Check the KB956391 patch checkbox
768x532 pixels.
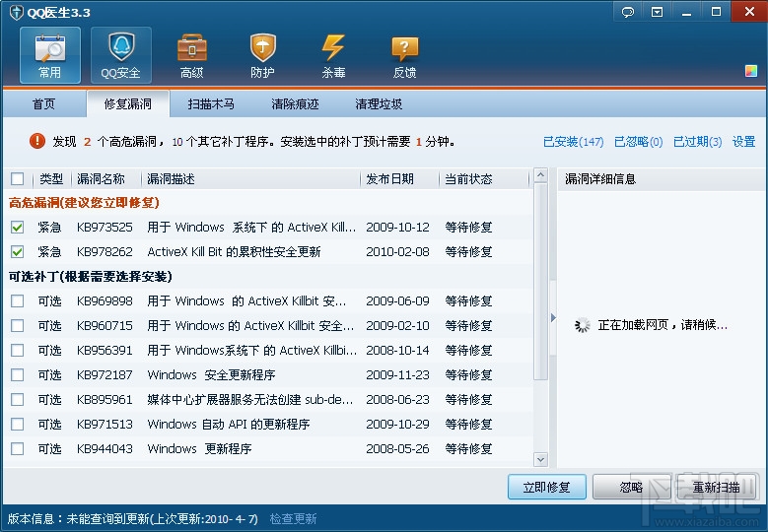17,350
